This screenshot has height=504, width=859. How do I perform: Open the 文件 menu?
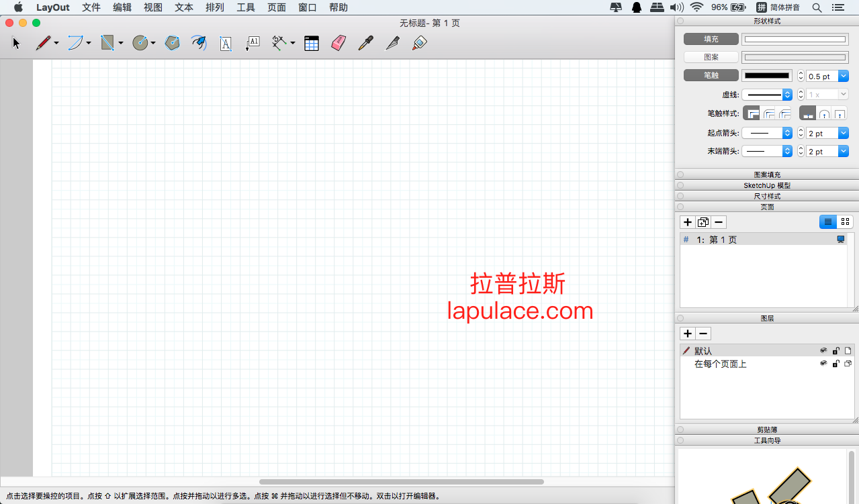pyautogui.click(x=91, y=7)
